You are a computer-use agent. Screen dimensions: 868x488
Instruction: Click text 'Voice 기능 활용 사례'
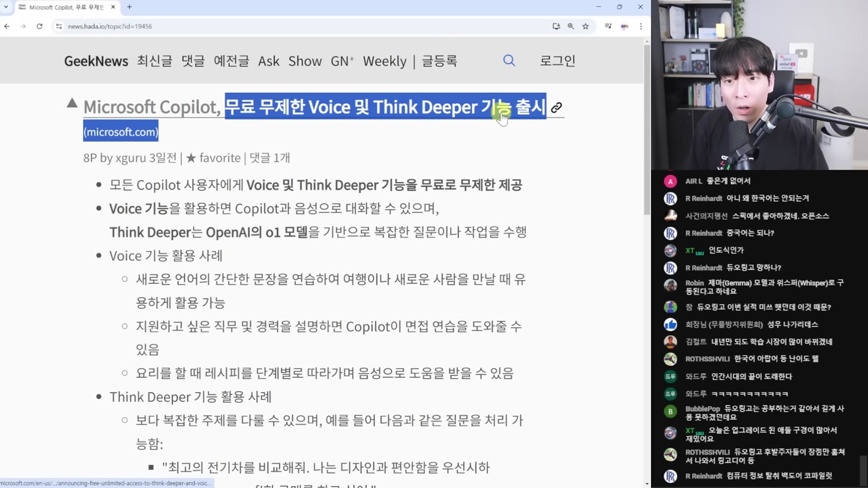tap(166, 256)
